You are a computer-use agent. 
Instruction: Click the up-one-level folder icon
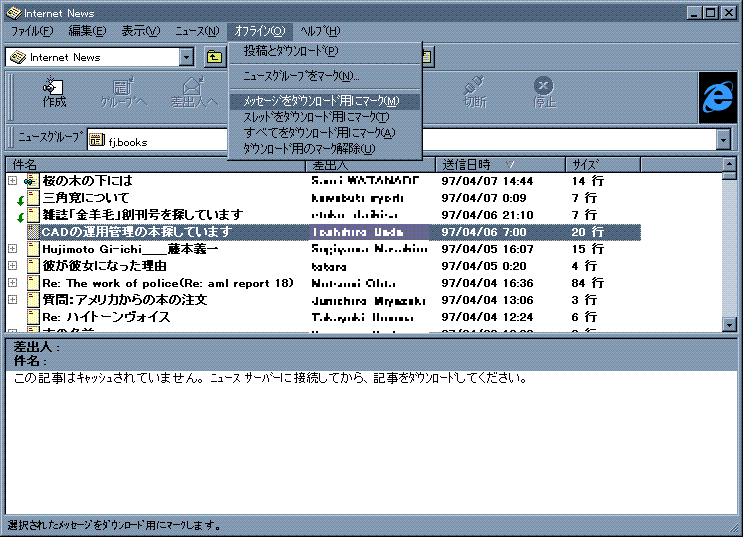tap(214, 57)
